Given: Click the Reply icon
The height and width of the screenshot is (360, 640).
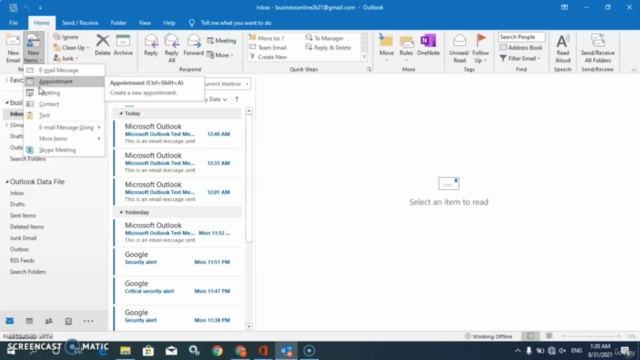Looking at the screenshot, I should 151,45.
